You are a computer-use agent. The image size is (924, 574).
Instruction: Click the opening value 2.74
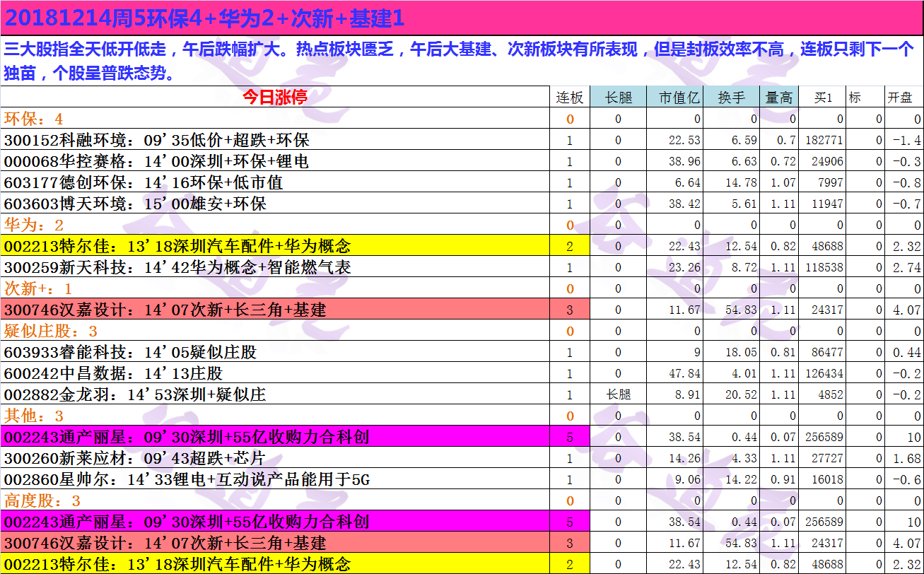(908, 268)
